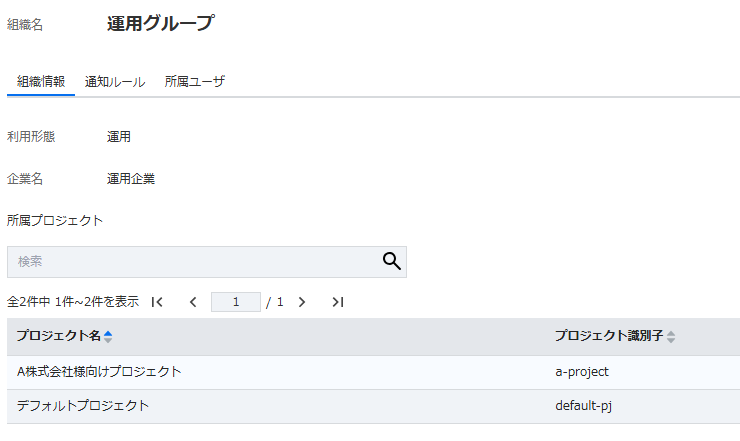The height and width of the screenshot is (441, 740).
Task: Select the 所属ユーザ tab
Action: 195,82
